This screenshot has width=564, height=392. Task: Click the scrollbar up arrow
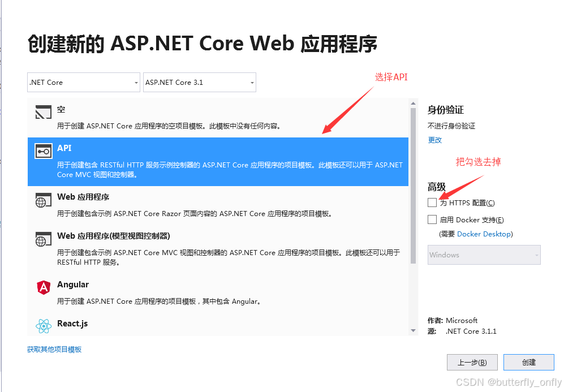[413, 103]
